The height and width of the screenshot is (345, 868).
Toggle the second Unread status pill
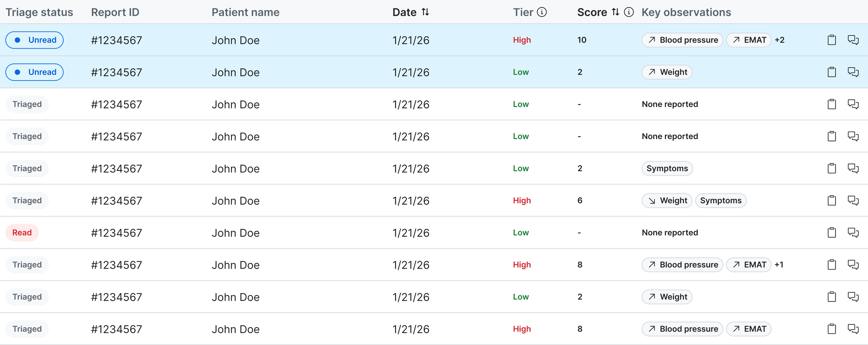click(34, 72)
